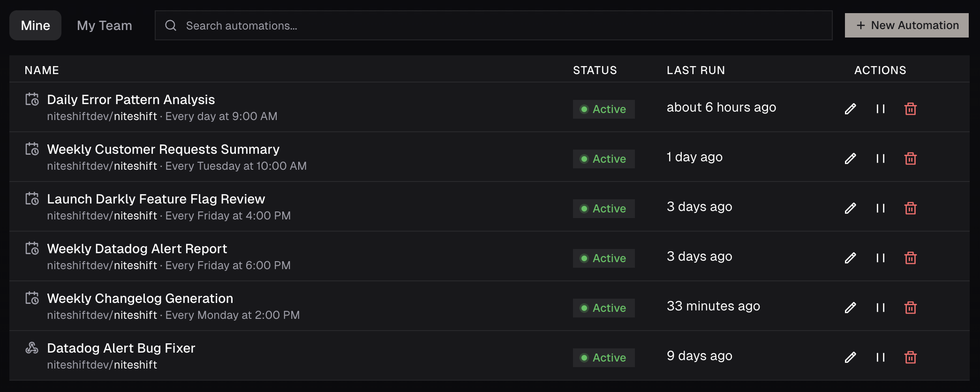Open the Datadog Alert Bug Fixer automation

[x=121, y=348]
